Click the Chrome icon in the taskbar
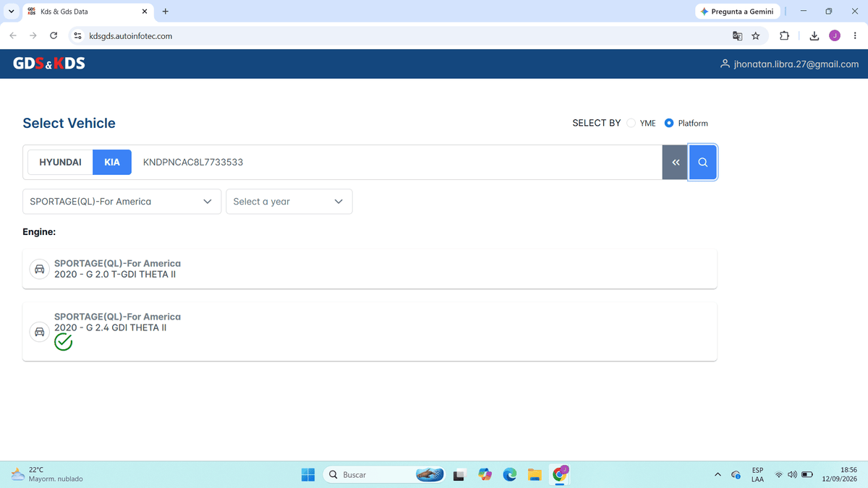The width and height of the screenshot is (868, 488). (x=560, y=474)
